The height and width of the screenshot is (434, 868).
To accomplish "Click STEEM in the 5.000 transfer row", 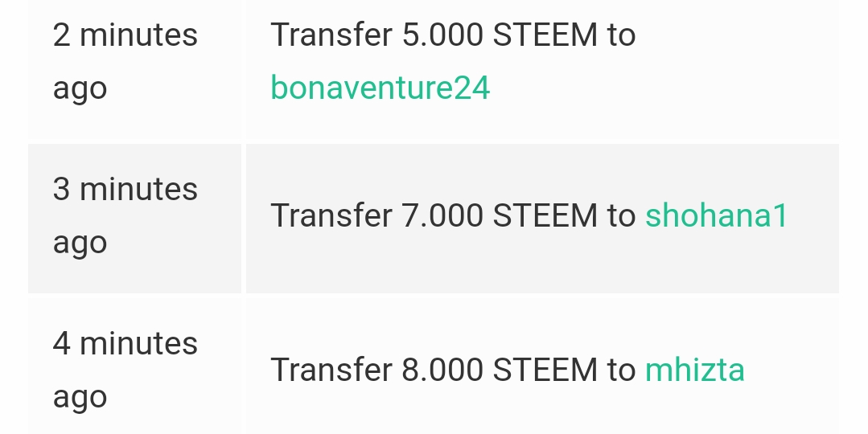I will pyautogui.click(x=545, y=35).
